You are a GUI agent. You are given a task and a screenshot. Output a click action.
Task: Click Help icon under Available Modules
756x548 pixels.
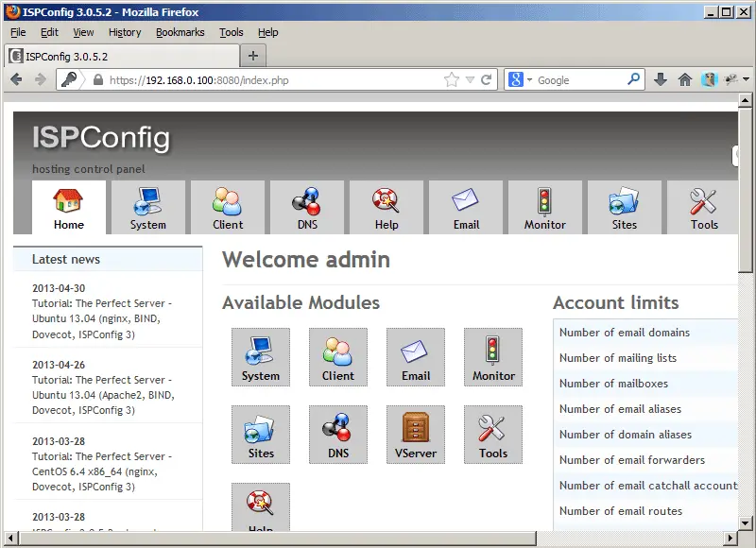261,507
